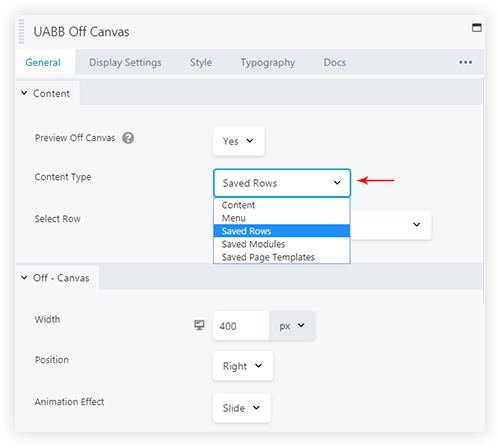Open the Preview Off Canvas Yes dropdown
This screenshot has width=500, height=447.
(x=239, y=141)
